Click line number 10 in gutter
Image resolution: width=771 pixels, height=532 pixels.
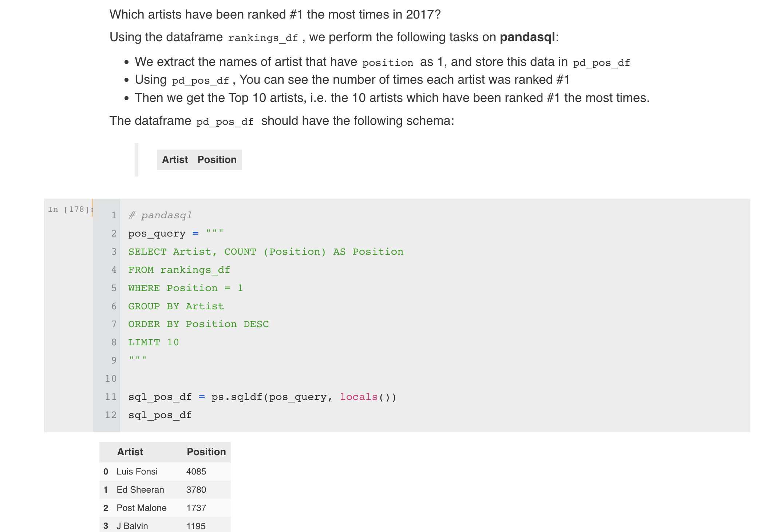click(111, 379)
